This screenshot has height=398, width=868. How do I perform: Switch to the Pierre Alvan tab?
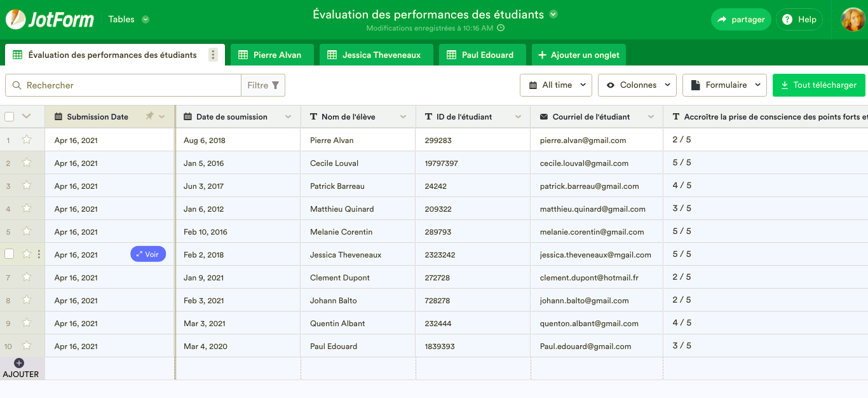[x=269, y=55]
